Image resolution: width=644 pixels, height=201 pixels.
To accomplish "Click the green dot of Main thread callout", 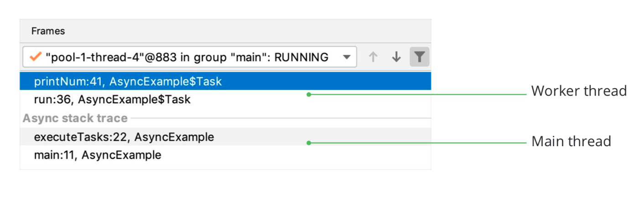I will (x=309, y=143).
